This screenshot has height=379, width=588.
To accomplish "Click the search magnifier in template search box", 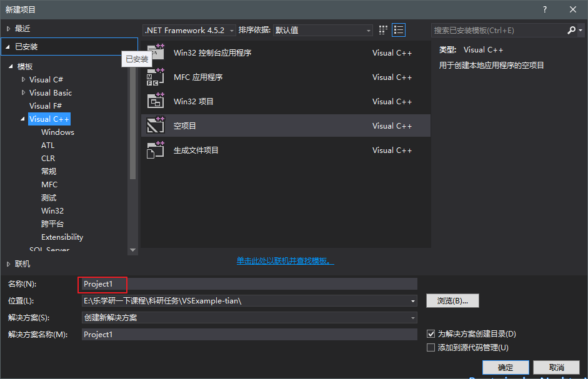I will tap(571, 29).
